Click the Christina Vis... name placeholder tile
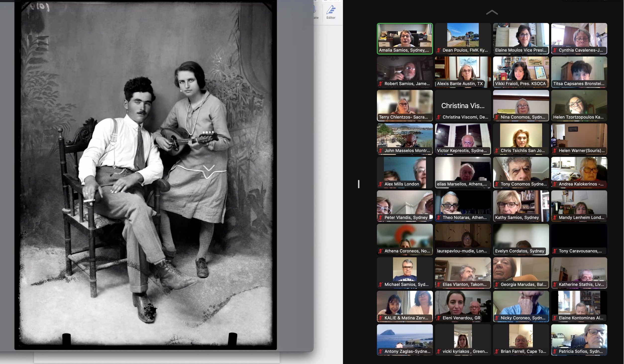 463,106
